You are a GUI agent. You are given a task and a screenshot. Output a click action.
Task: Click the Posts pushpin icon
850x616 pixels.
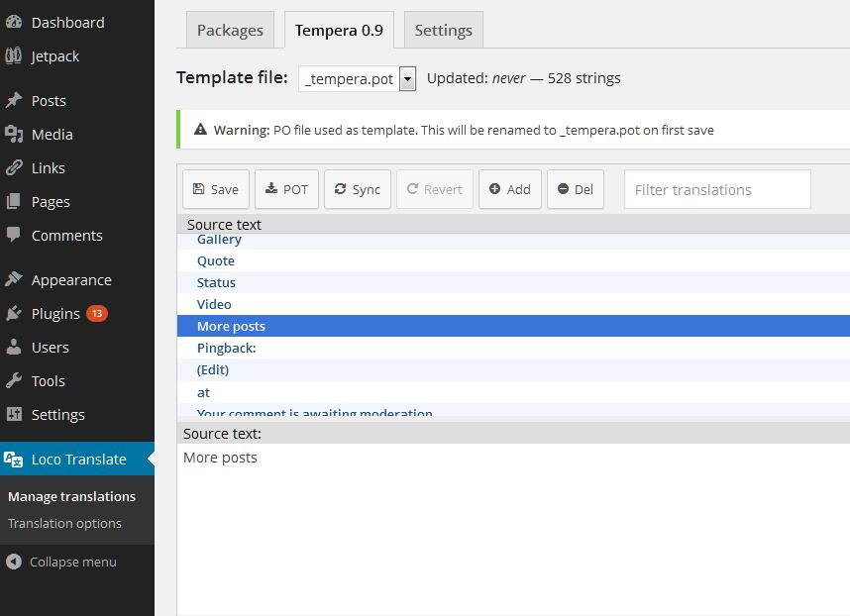[x=14, y=100]
